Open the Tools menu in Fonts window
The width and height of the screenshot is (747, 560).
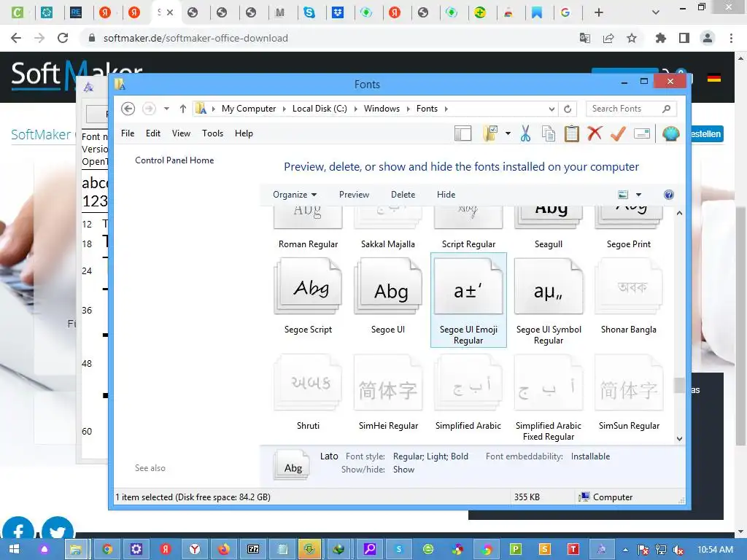click(x=212, y=133)
